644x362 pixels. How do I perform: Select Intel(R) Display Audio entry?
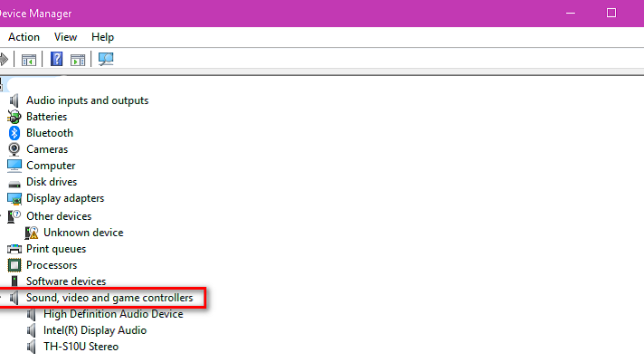(x=95, y=330)
